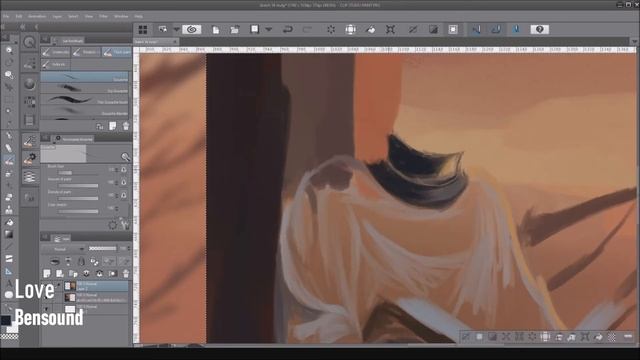The width and height of the screenshot is (640, 360).
Task: Open the File menu
Action: coord(6,16)
